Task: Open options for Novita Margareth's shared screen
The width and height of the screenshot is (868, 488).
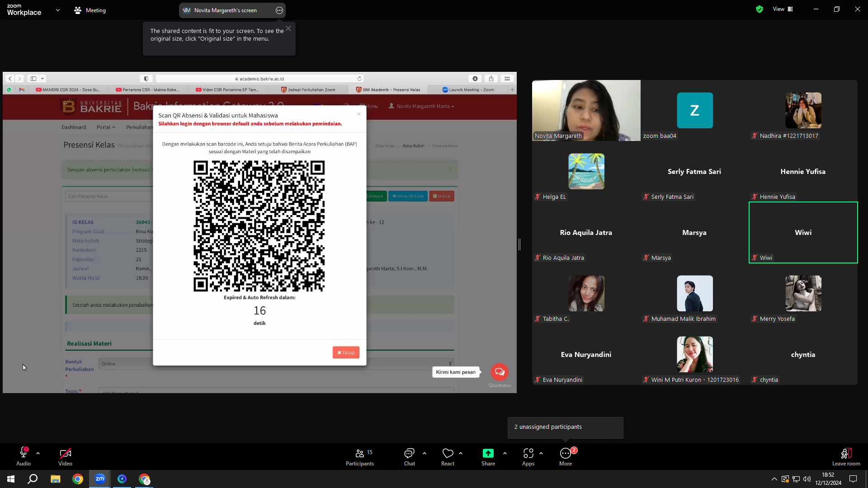Action: coord(279,10)
